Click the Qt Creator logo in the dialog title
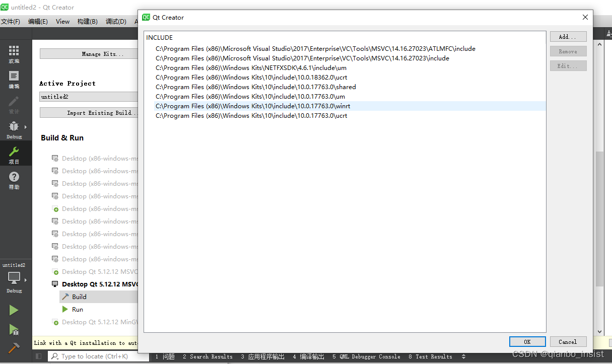Image resolution: width=612 pixels, height=364 pixels. 146,17
